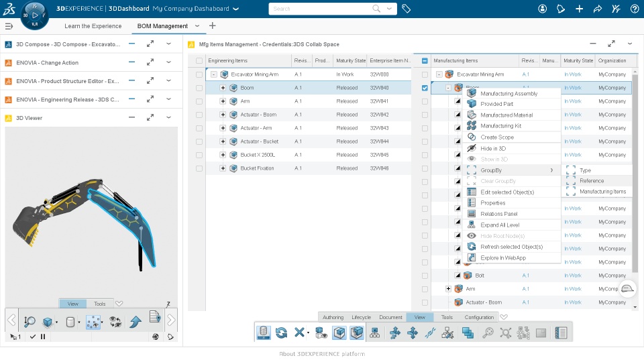
Task: Click the Manufacturing Items vertical scrollbar
Action: coord(635,172)
